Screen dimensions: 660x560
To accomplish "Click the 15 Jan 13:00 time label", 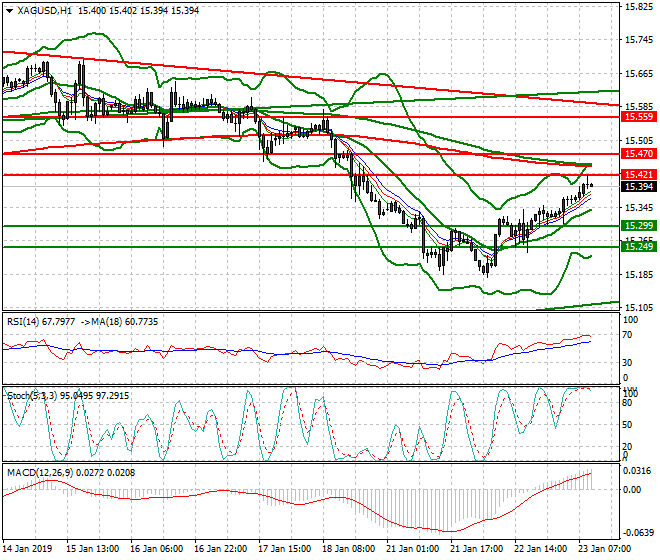I will point(93,549).
